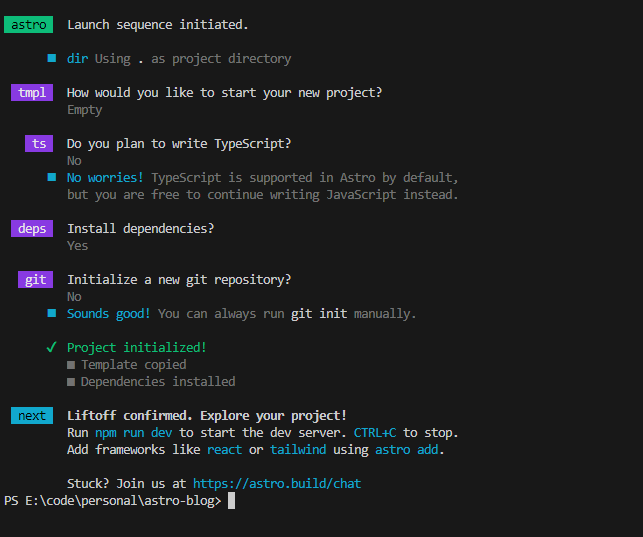Click the blue square before Sounds good

tap(52, 314)
